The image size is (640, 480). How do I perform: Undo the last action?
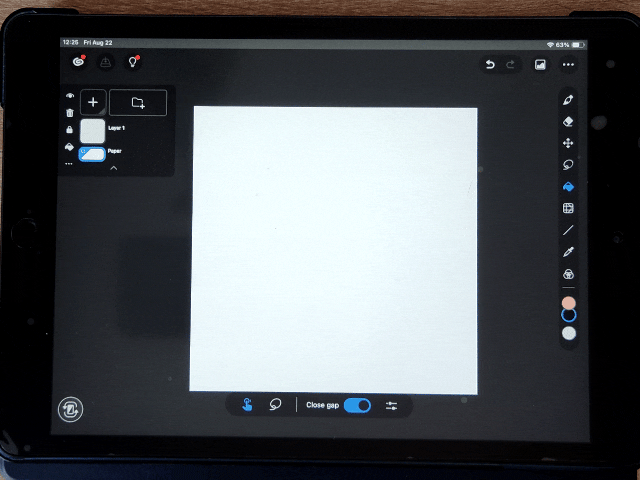pos(490,64)
